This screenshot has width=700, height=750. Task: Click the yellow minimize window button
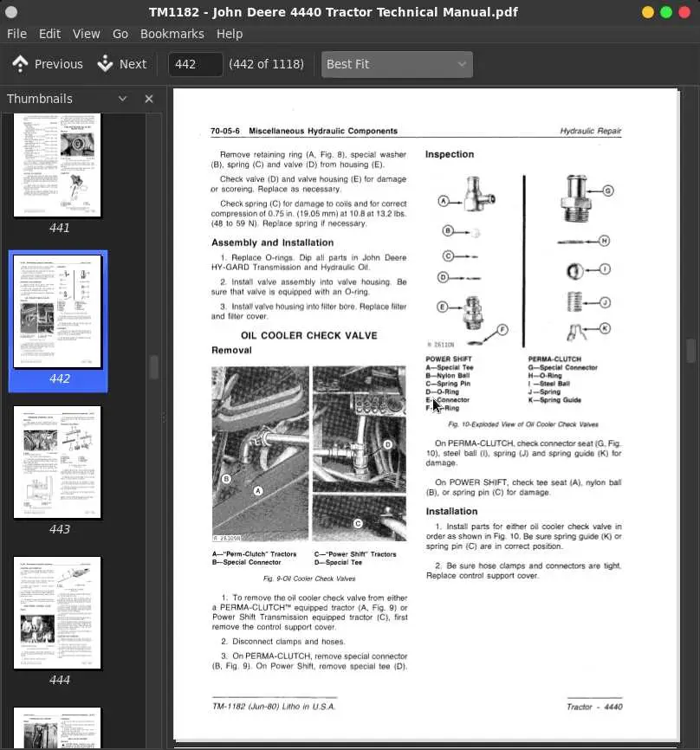[x=648, y=12]
